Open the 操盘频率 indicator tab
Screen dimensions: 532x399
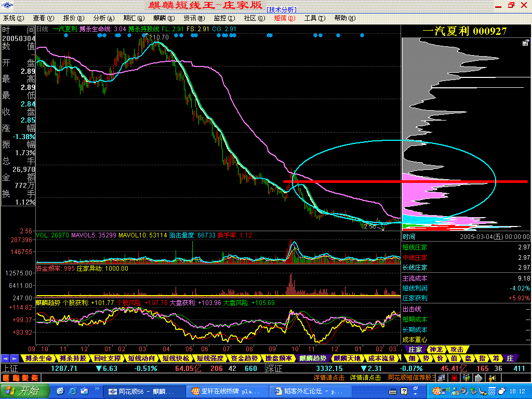279,358
